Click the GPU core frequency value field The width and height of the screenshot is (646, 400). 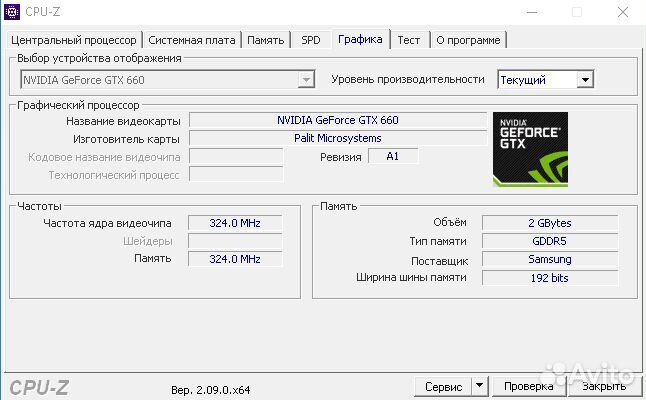[x=235, y=223]
